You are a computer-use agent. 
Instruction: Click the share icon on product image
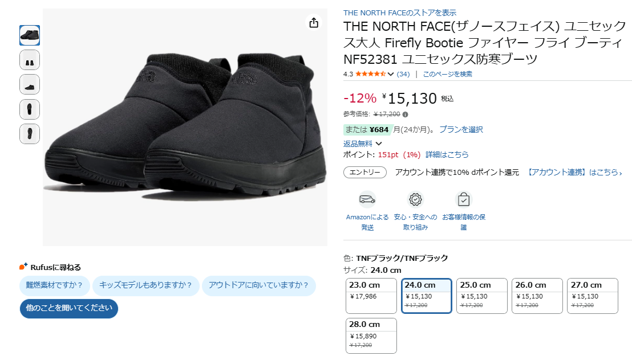(x=313, y=23)
